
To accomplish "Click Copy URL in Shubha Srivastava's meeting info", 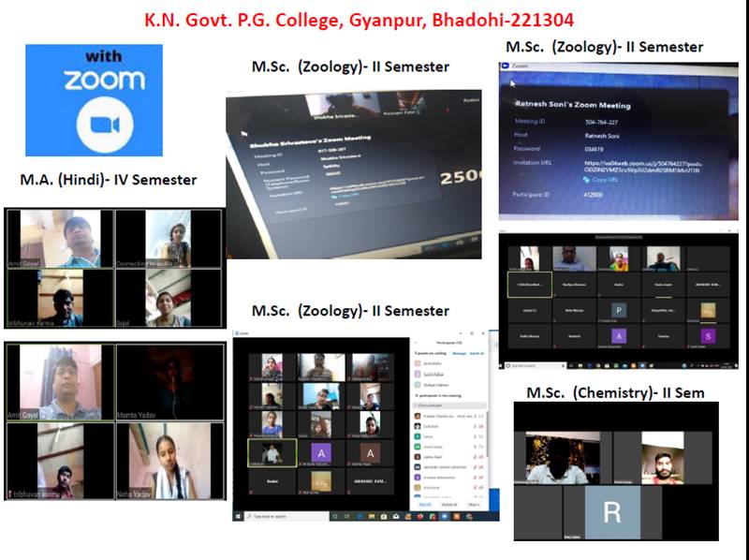I will [345, 196].
